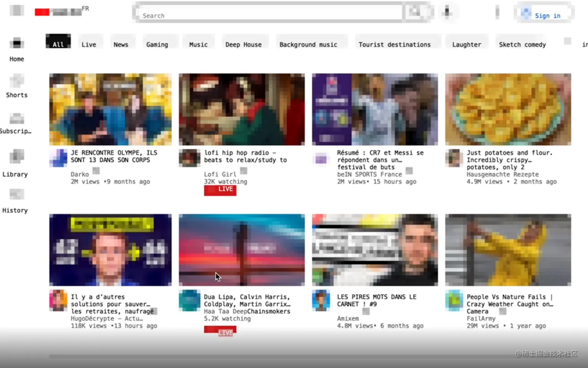Click LIVE badge under Dua Lipa mix
Image resolution: width=588 pixels, height=368 pixels.
pos(220,331)
